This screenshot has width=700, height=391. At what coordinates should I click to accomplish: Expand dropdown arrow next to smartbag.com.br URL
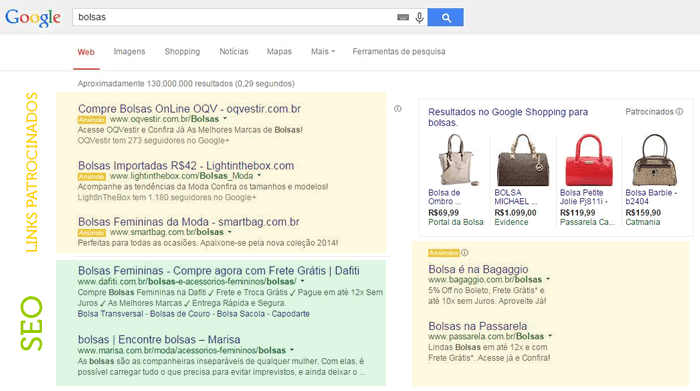click(229, 232)
